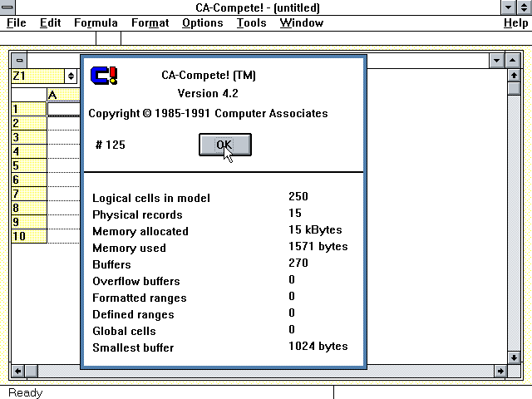Click the "Memory used" value 1571 bytes
The width and height of the screenshot is (532, 399).
(318, 246)
